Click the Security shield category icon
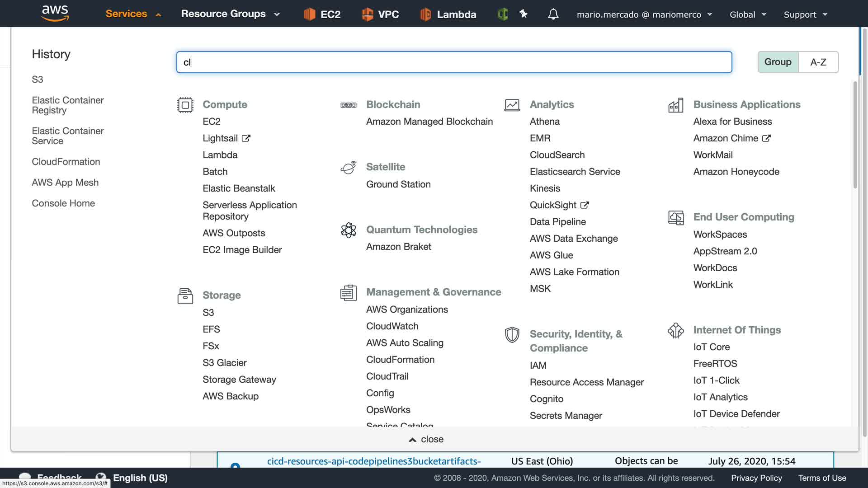 click(x=512, y=335)
